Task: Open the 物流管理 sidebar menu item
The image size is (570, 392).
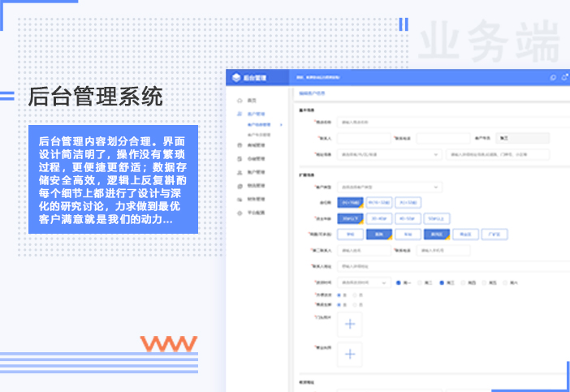Action: click(257, 186)
